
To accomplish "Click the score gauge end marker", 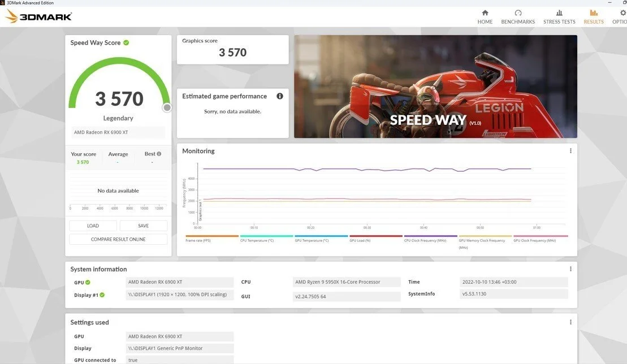I will [x=167, y=107].
